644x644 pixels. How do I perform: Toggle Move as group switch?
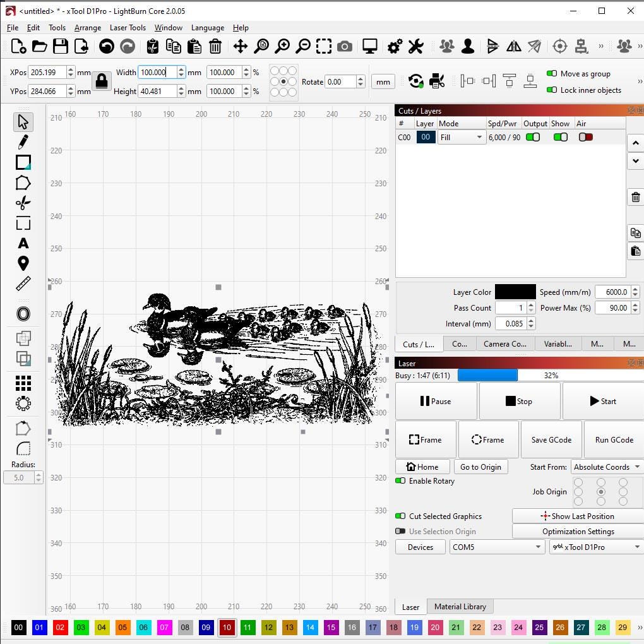tap(552, 73)
